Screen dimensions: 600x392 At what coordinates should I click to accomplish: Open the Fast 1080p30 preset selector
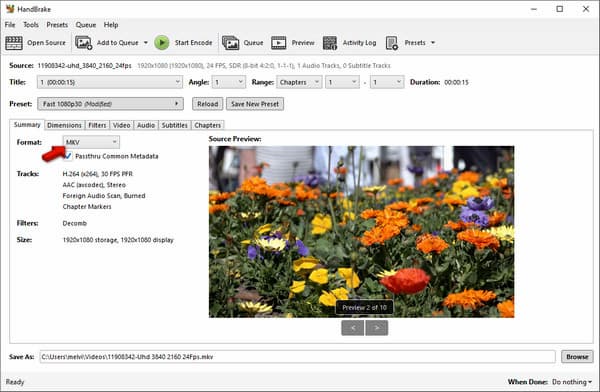click(x=110, y=104)
